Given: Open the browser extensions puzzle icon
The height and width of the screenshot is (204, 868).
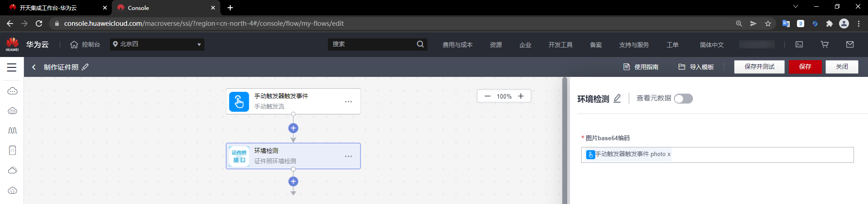Looking at the screenshot, I should pyautogui.click(x=829, y=24).
